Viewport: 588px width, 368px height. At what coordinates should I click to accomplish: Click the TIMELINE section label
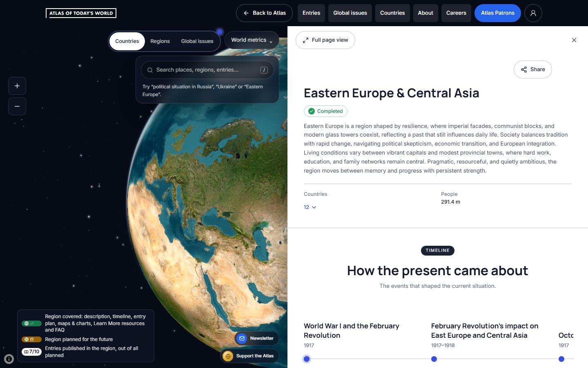tap(437, 251)
